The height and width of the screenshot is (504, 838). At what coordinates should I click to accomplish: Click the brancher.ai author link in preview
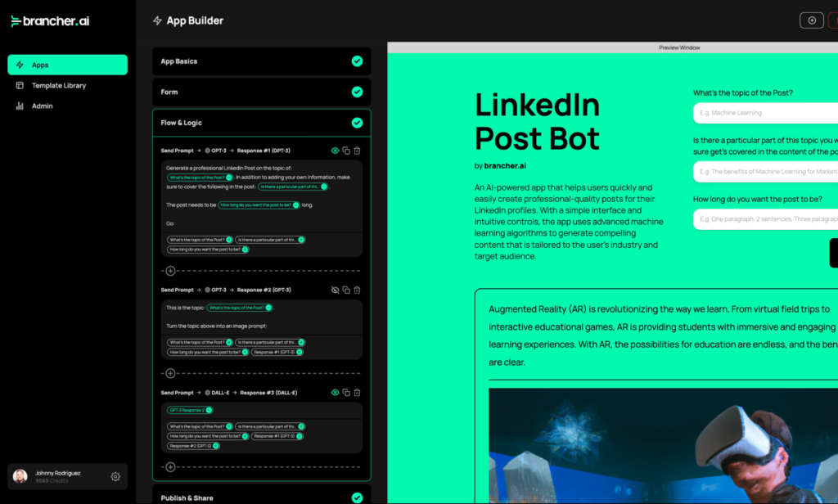tap(505, 166)
